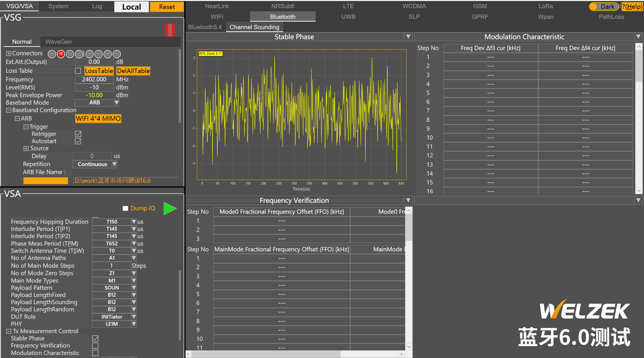Expand the Connectors tree node
The height and width of the screenshot is (358, 644).
[x=9, y=54]
